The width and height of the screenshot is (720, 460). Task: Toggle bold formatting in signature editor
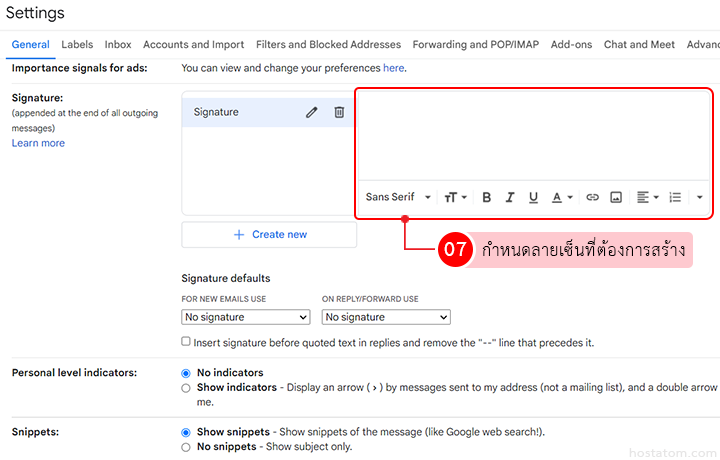[487, 197]
